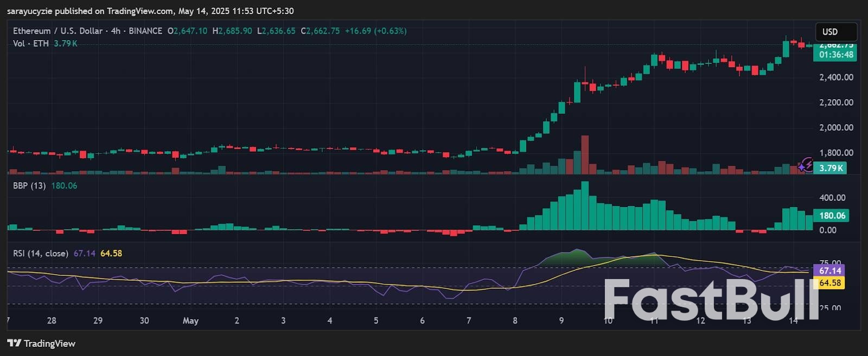Select the RSI (14, close) indicator legend
This screenshot has width=868, height=356.
(x=41, y=254)
